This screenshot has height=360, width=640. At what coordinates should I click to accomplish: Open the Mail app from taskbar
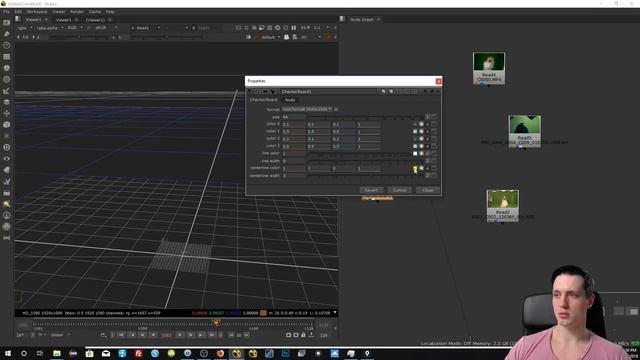click(106, 353)
